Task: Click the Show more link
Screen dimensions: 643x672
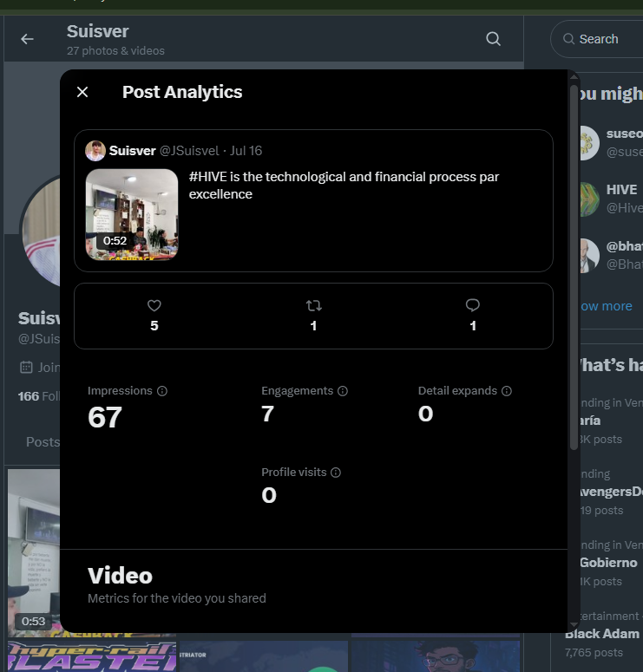Action: coord(606,306)
